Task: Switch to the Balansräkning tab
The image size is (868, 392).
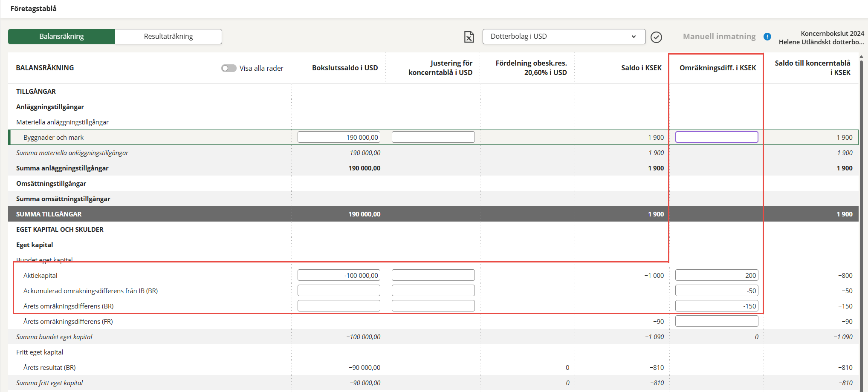Action: 62,37
